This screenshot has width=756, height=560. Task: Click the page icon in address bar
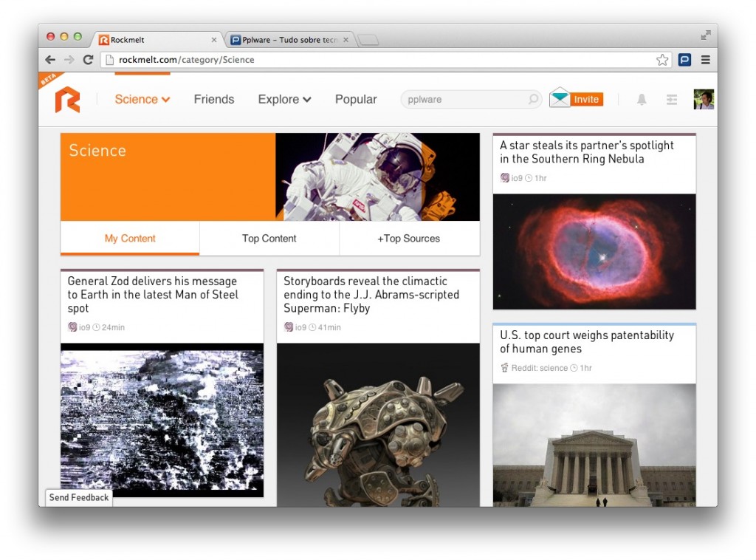(x=109, y=60)
